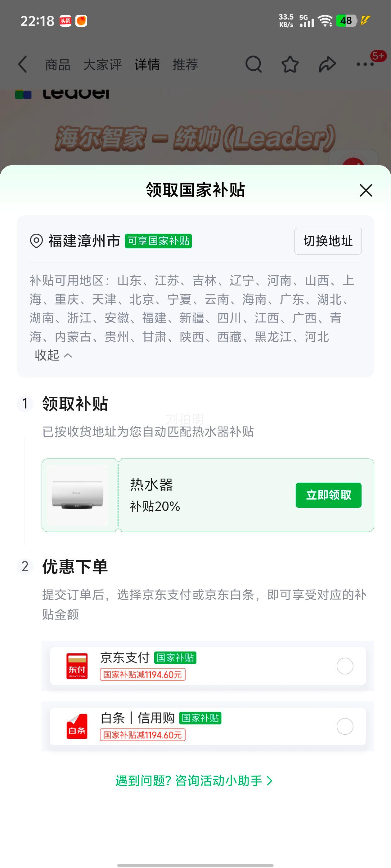Viewport: 391px width, 868px height.
Task: Tap the back arrow icon
Action: tap(23, 64)
